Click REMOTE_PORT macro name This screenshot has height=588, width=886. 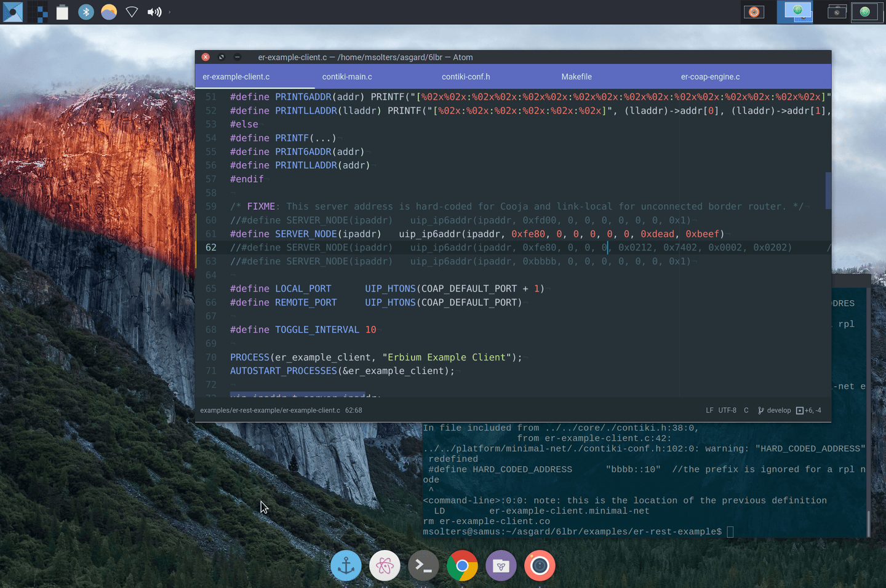pos(306,303)
